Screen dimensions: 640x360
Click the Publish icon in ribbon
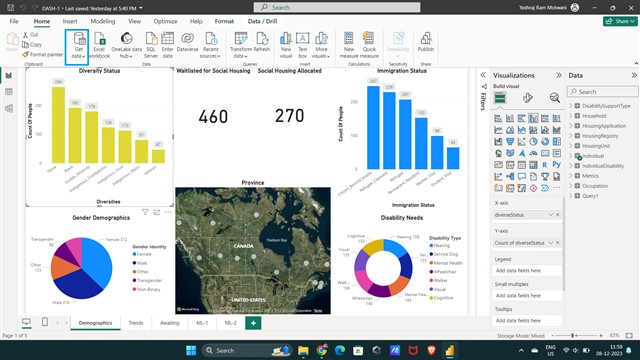point(425,42)
